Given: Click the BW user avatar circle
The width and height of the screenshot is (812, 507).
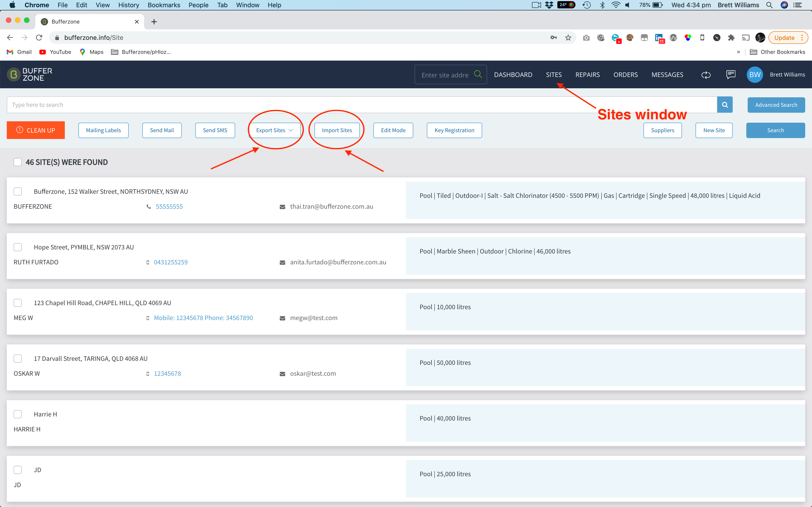Looking at the screenshot, I should tap(755, 74).
